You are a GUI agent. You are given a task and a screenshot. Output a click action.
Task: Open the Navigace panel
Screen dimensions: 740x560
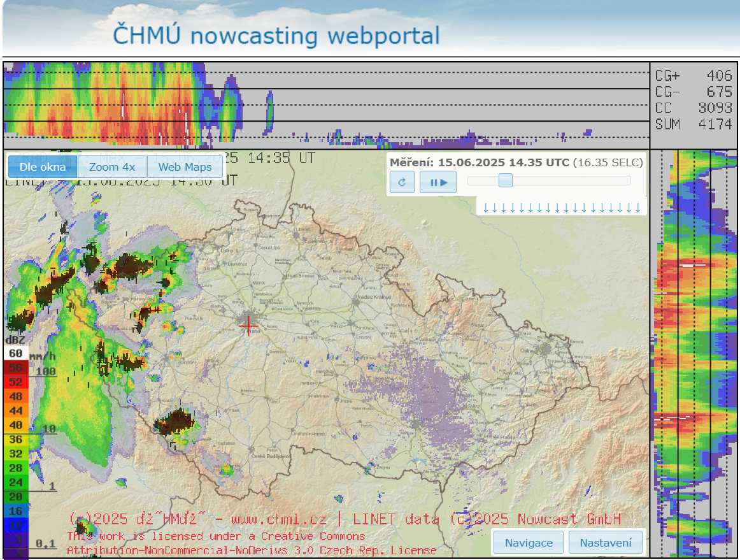click(529, 543)
